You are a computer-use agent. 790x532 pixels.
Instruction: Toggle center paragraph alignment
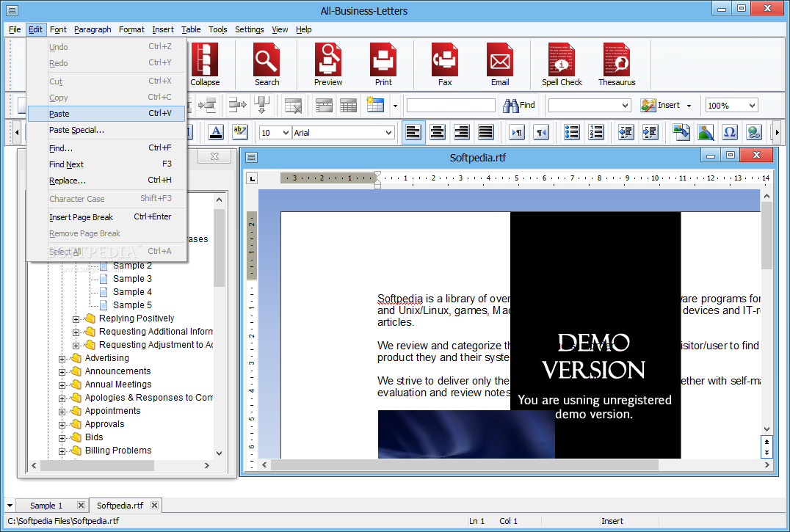[x=438, y=133]
